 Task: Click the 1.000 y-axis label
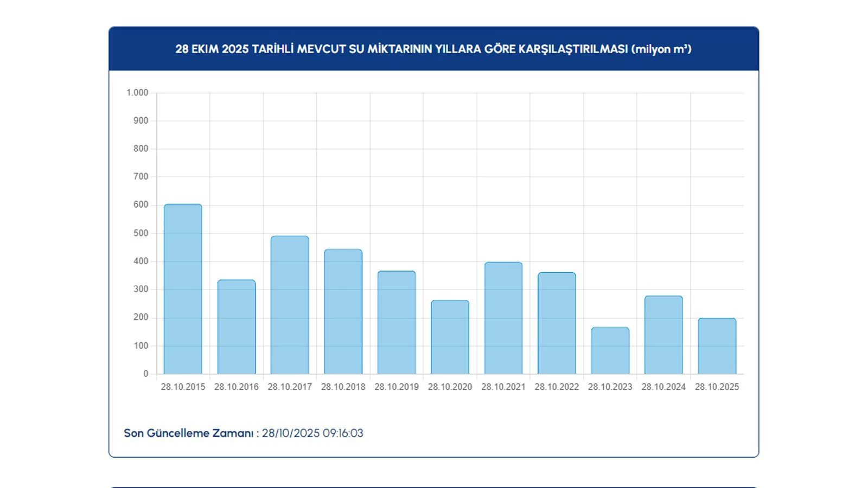point(137,93)
